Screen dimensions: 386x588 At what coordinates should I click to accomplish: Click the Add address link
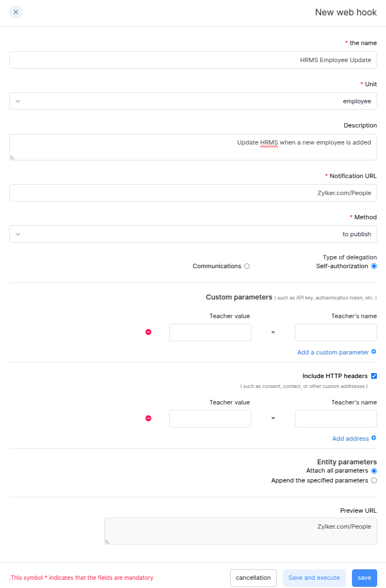tap(350, 438)
